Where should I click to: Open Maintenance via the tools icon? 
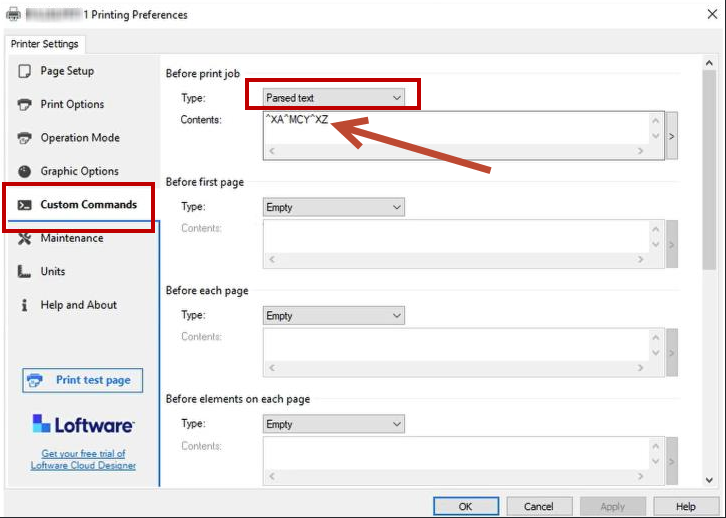(25, 238)
